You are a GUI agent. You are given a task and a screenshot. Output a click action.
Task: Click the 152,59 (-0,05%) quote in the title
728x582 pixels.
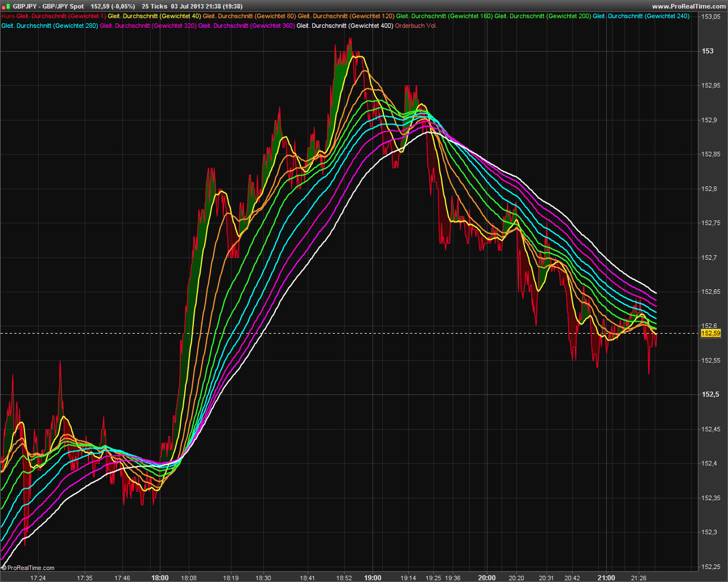[113, 6]
